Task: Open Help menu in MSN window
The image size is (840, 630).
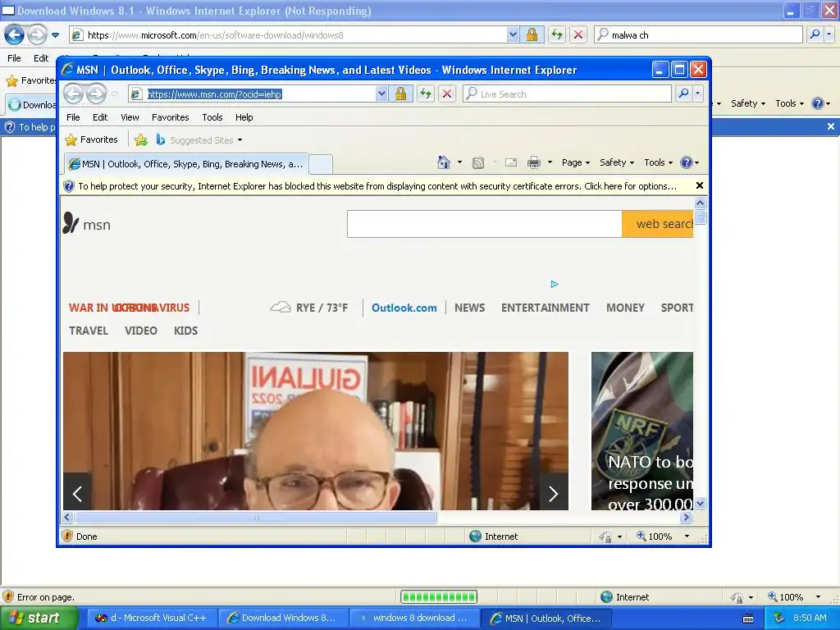Action: tap(244, 117)
